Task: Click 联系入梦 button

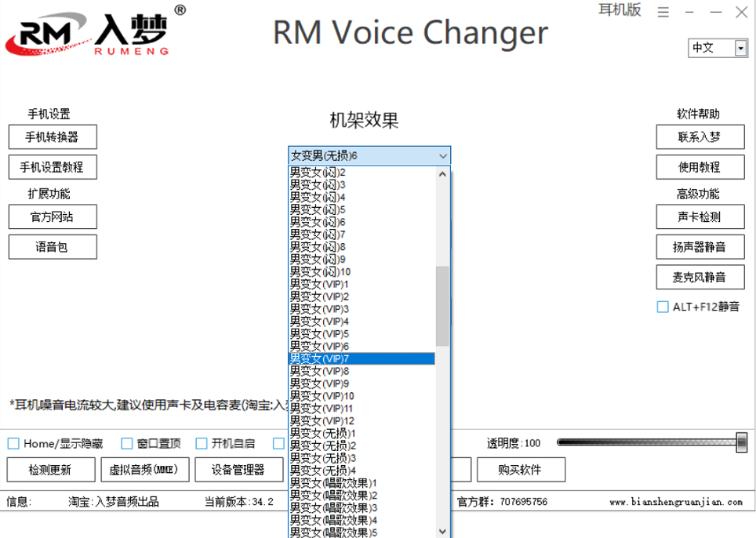Action: (x=700, y=137)
